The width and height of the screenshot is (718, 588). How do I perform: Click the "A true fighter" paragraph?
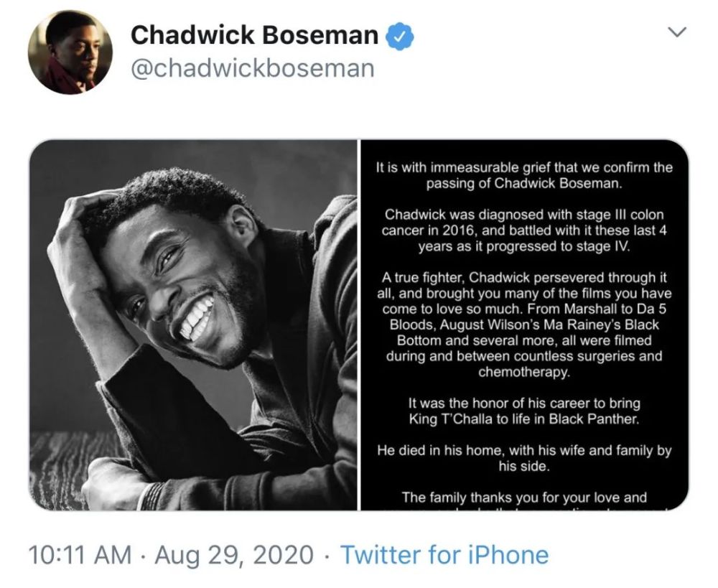click(x=523, y=325)
